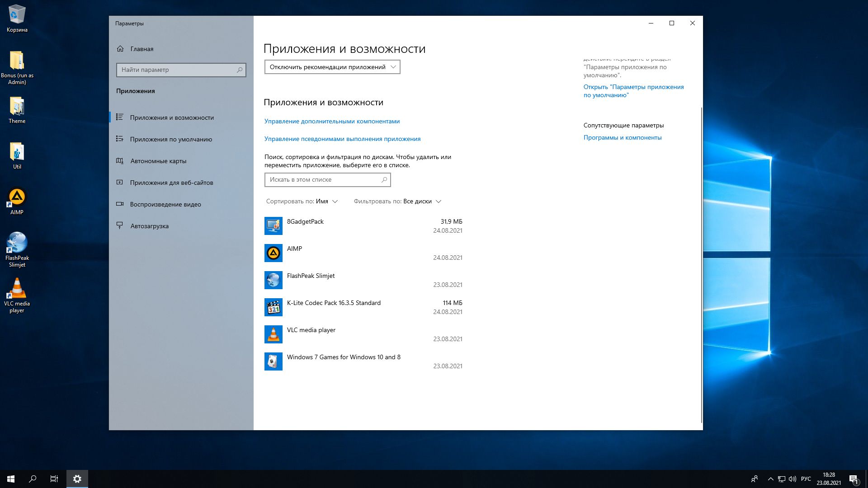Open Task View from the taskbar
This screenshot has height=488, width=868.
(x=54, y=479)
